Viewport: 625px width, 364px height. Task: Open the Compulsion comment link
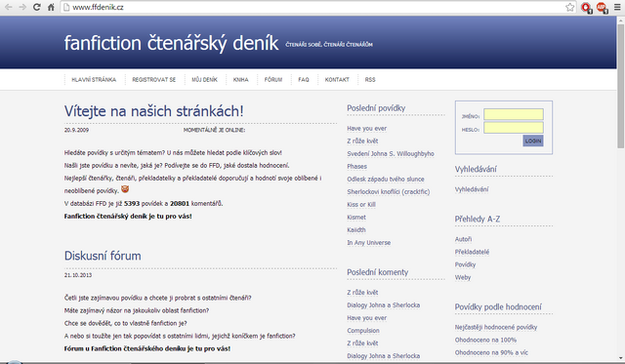click(x=363, y=331)
